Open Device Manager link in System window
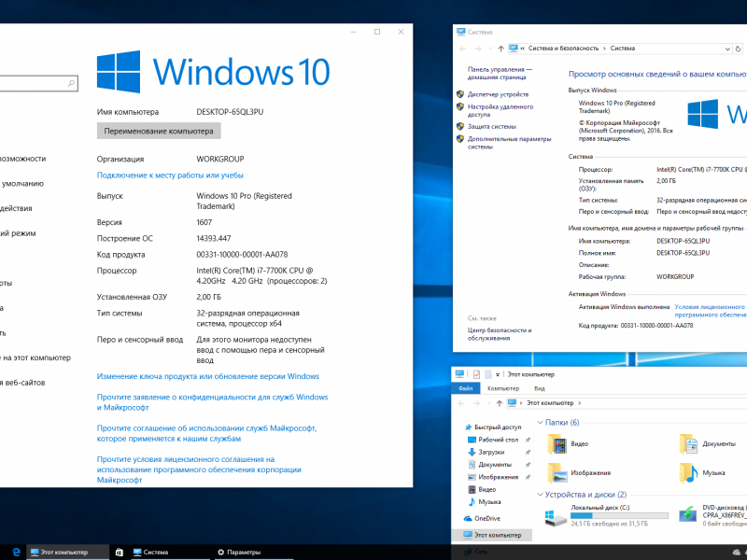The image size is (747, 560). click(x=498, y=94)
